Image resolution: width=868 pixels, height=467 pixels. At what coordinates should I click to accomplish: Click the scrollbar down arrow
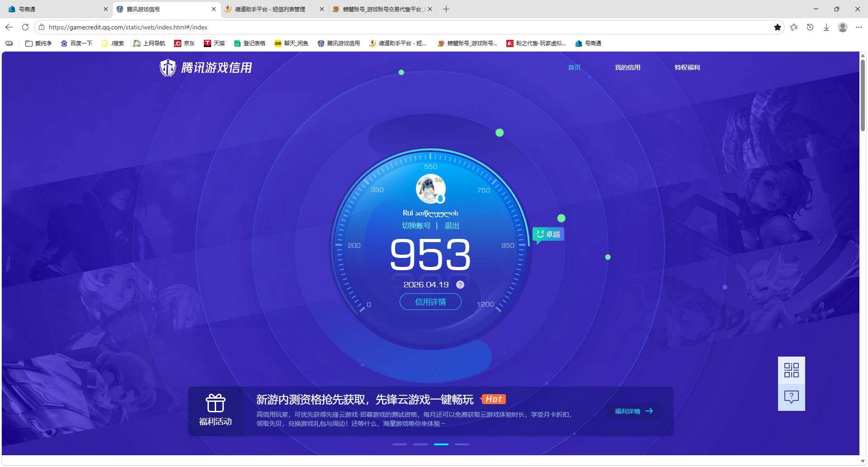point(863,461)
